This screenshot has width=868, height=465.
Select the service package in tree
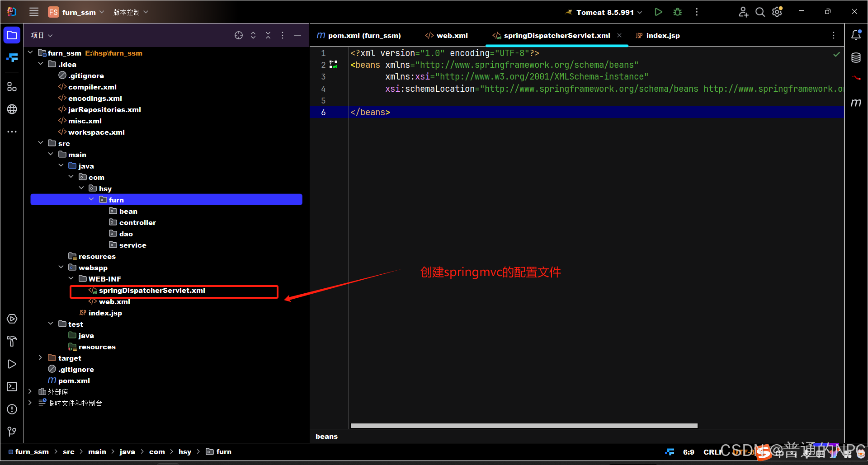(x=133, y=245)
